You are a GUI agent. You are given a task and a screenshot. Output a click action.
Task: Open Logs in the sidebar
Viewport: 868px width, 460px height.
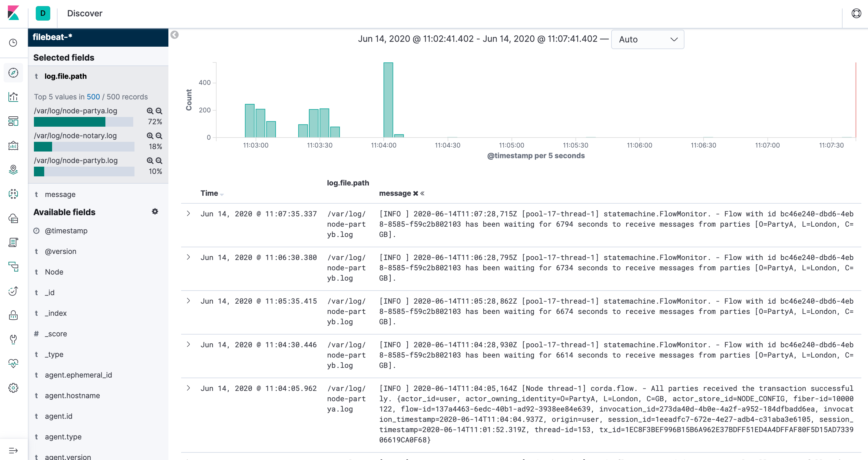[13, 242]
